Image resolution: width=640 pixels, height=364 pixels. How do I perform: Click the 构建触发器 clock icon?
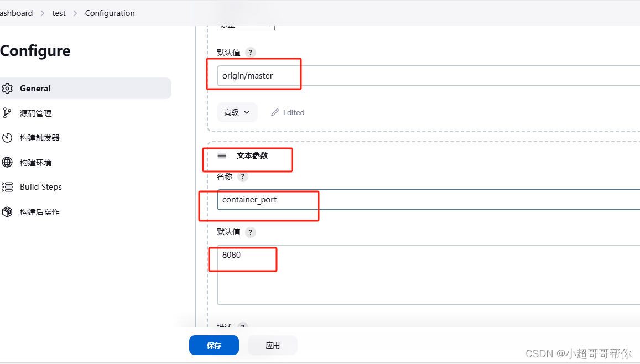point(7,138)
